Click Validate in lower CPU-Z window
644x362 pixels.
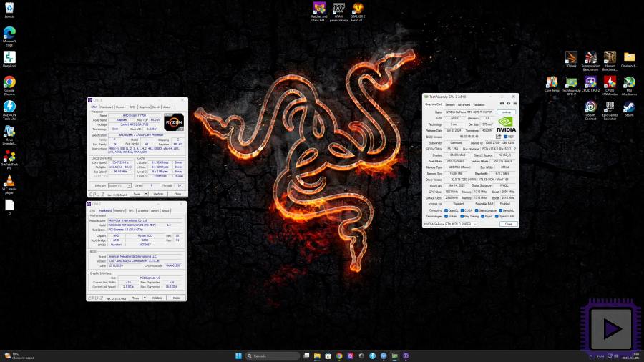[x=157, y=298]
